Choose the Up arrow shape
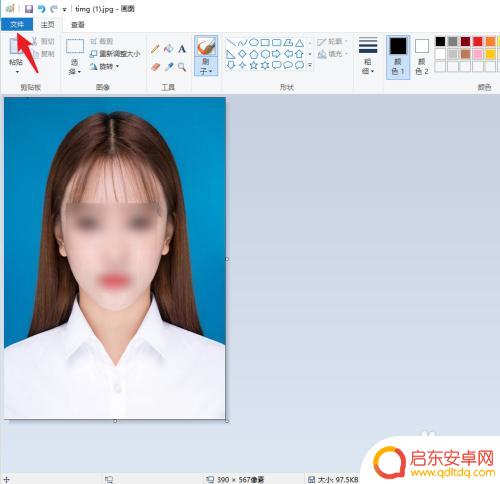Image resolution: width=500 pixels, height=484 pixels. [300, 54]
